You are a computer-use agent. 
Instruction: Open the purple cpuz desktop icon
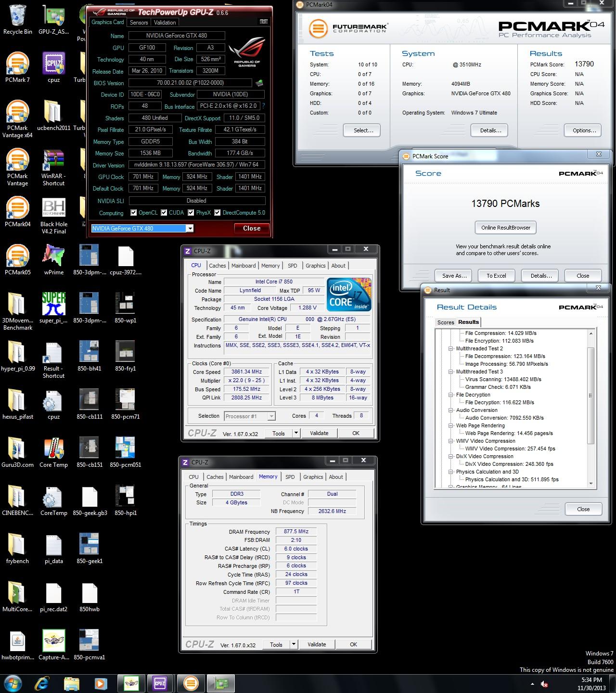click(53, 64)
